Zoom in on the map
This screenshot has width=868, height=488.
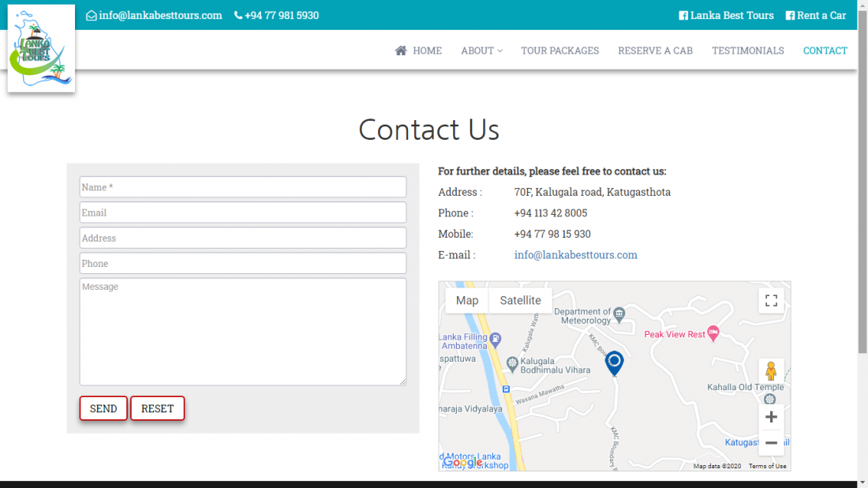(x=771, y=417)
